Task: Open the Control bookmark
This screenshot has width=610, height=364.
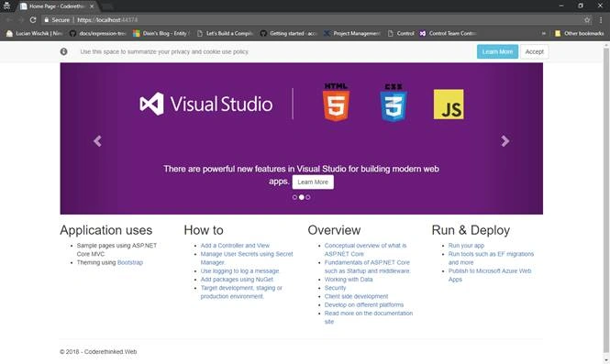Action: click(x=401, y=33)
